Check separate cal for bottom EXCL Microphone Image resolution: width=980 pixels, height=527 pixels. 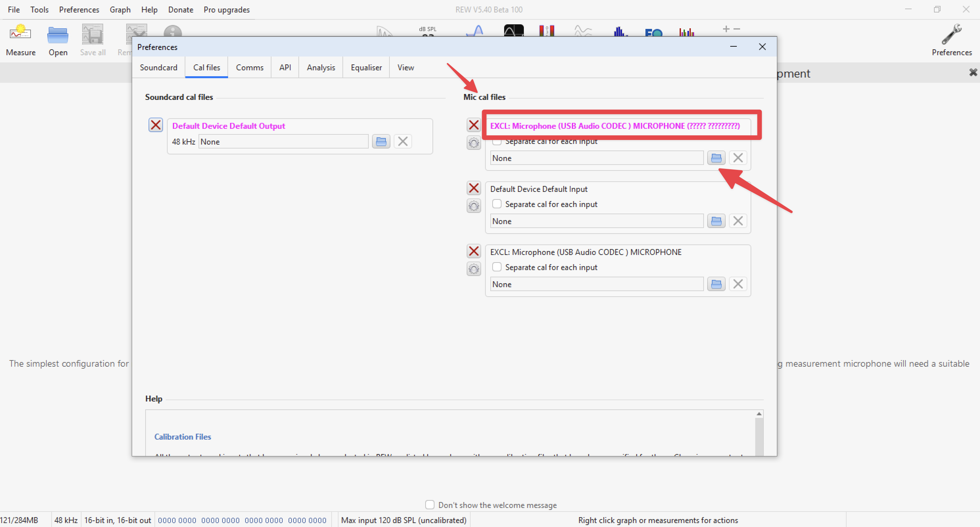(497, 267)
